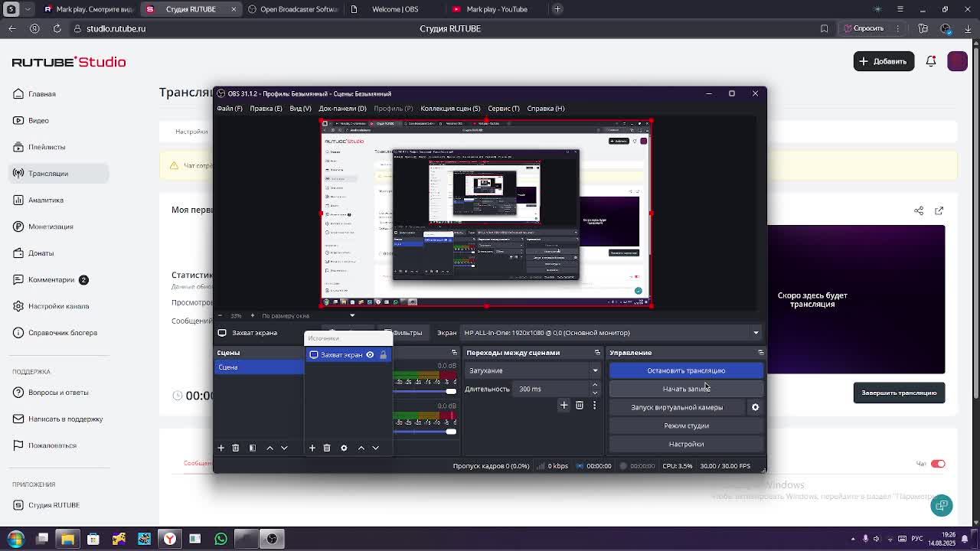Open OBS Настройки button
Viewport: 980px width, 551px height.
click(x=686, y=444)
